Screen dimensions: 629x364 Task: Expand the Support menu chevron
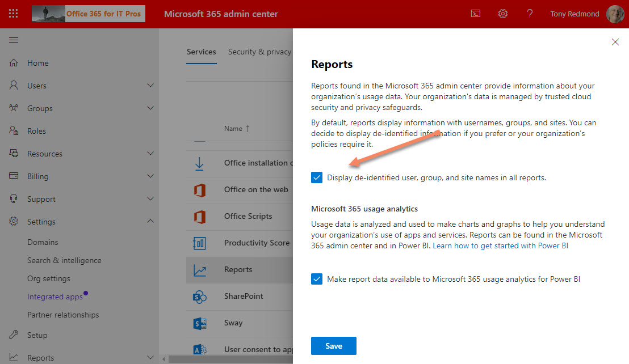(150, 198)
